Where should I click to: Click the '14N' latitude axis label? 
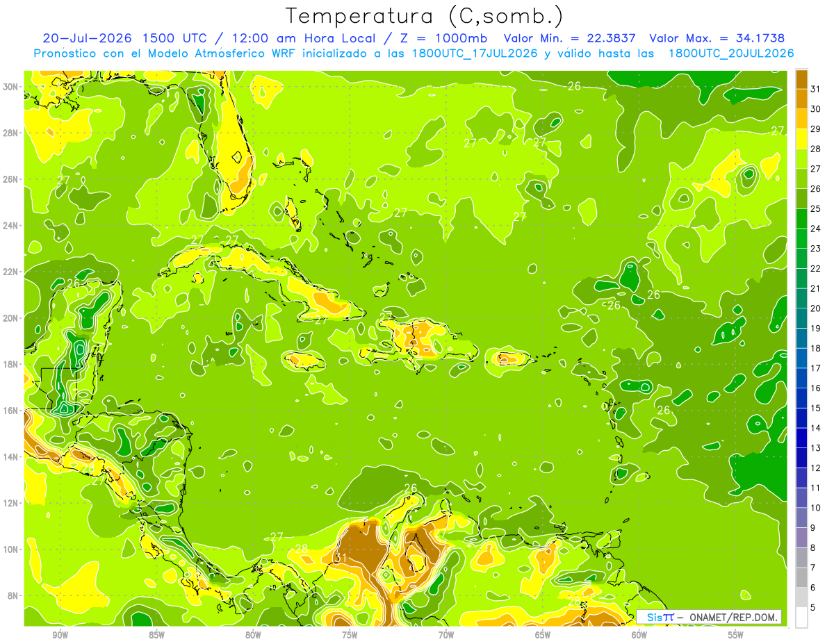pos(11,457)
